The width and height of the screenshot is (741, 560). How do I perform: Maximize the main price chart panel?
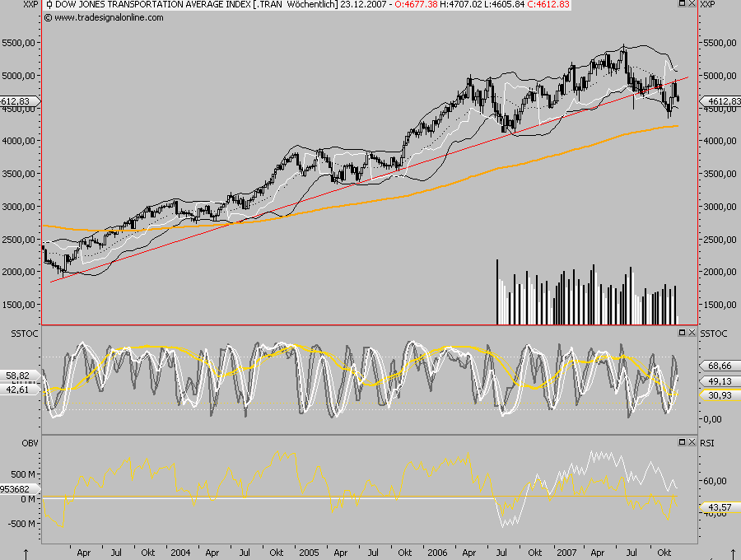(682, 4)
